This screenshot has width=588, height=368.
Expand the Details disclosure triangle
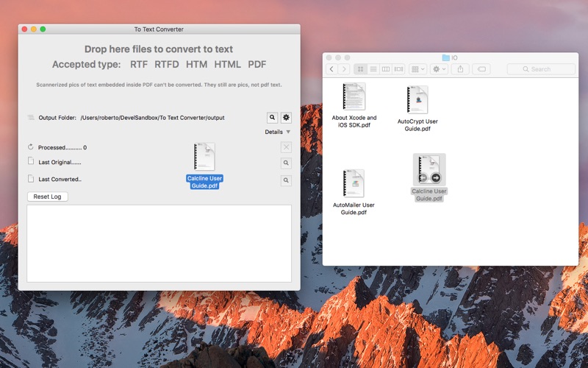click(x=288, y=132)
